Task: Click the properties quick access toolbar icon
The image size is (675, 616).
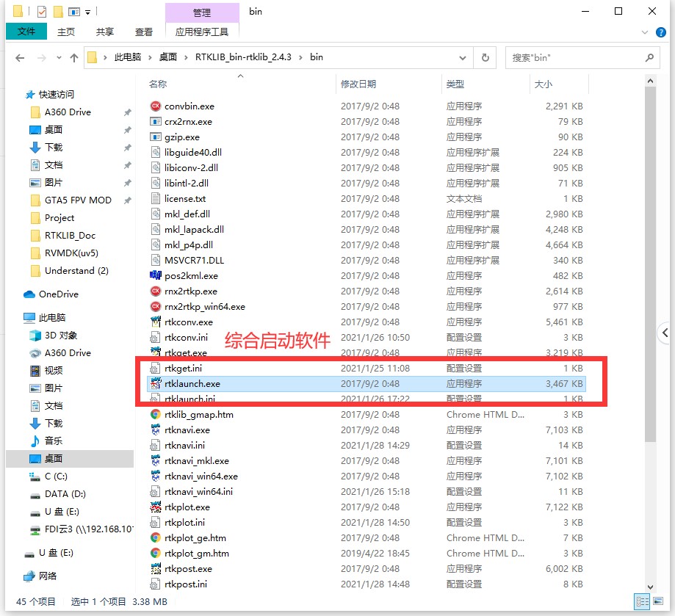Action: (42, 12)
